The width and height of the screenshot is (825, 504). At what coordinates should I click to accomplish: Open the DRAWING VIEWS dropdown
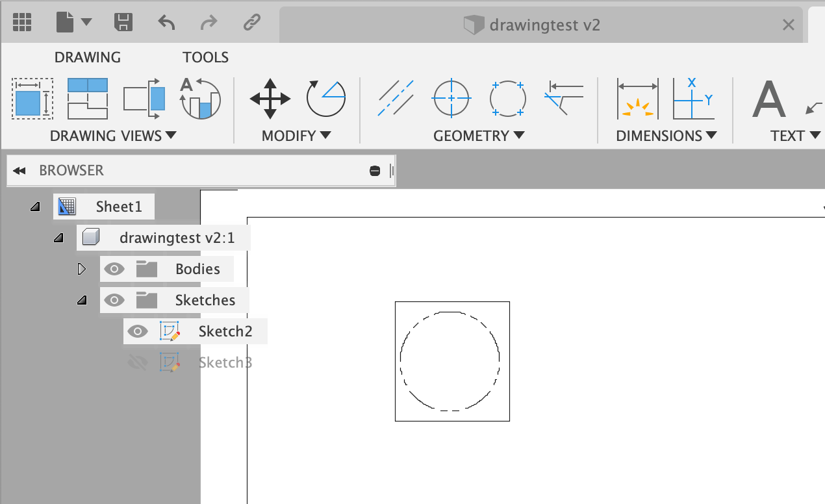tap(113, 136)
